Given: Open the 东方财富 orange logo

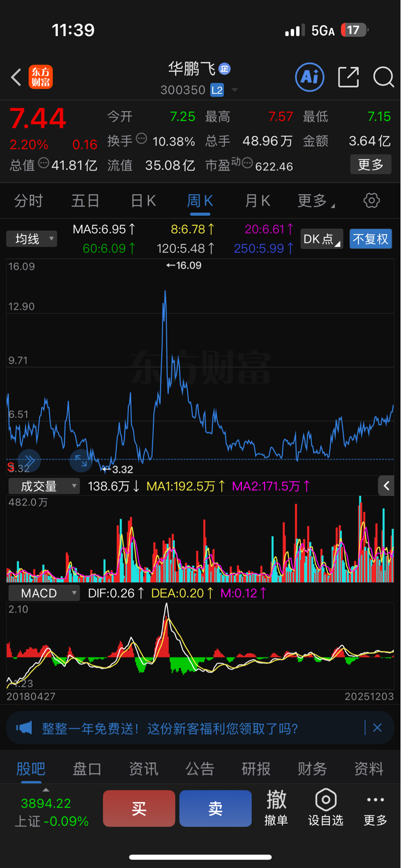Looking at the screenshot, I should [41, 77].
